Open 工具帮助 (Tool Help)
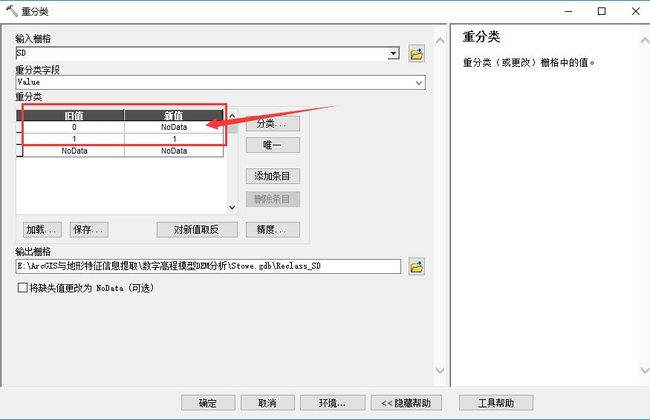Screen dimensions: 650x420 pos(496,403)
